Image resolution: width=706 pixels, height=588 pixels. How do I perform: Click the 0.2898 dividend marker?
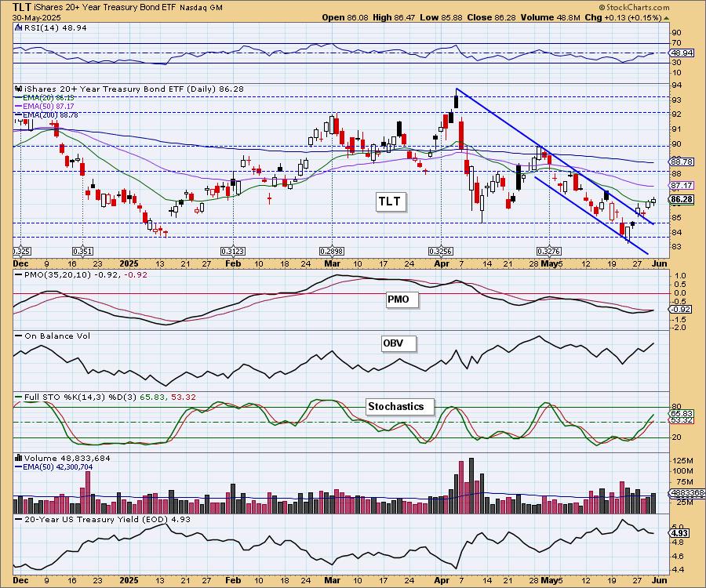pos(332,251)
